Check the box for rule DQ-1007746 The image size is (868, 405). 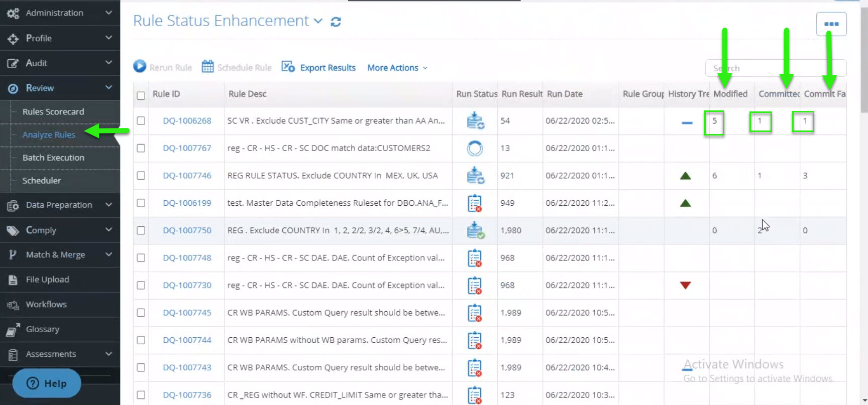141,176
